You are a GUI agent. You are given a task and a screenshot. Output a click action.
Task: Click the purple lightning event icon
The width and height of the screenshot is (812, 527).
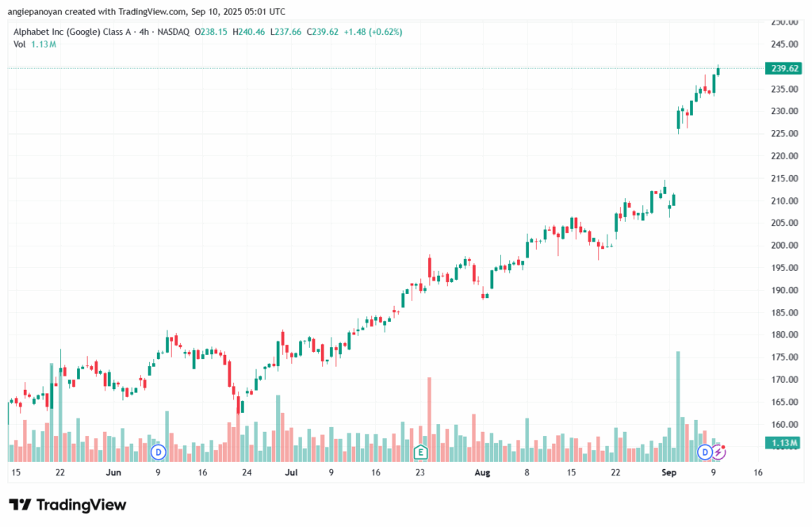pos(718,452)
